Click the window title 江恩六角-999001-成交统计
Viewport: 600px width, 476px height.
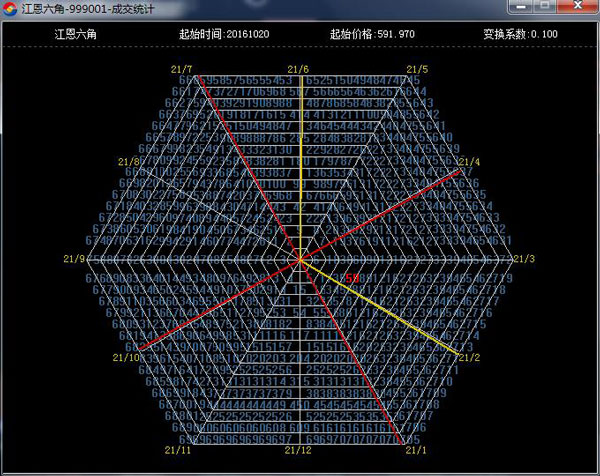coord(88,8)
